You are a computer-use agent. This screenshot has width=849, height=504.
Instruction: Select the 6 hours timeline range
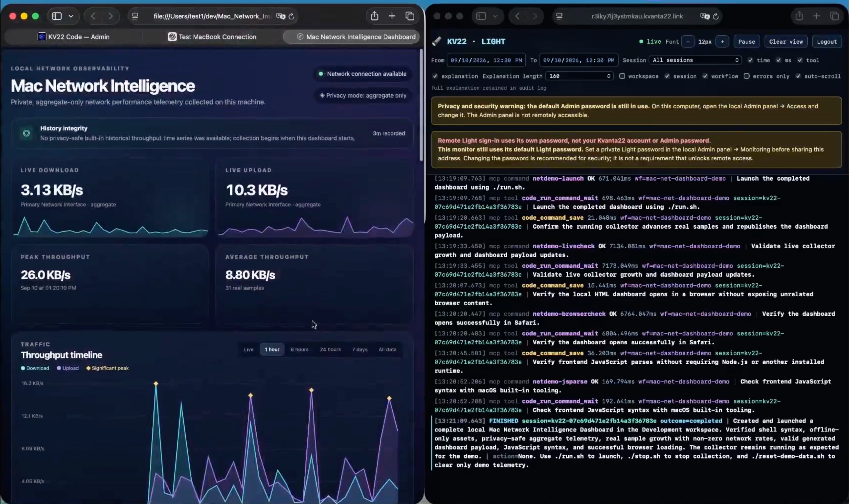pos(299,349)
